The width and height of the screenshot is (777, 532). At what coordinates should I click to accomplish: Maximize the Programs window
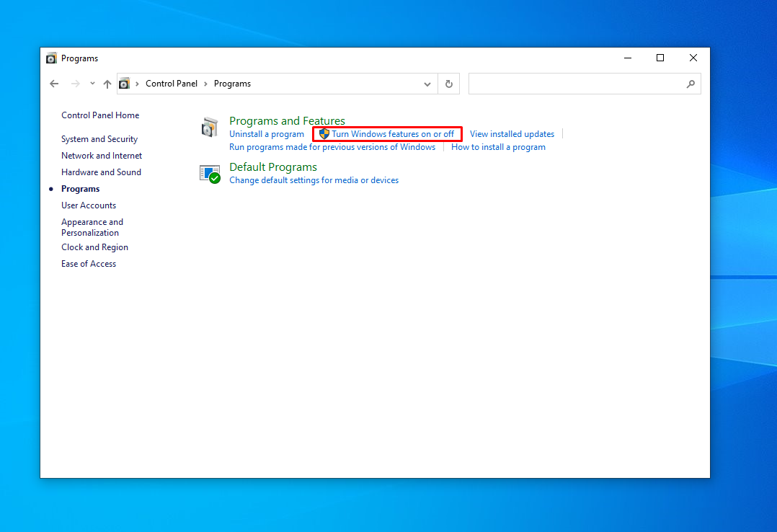pos(660,58)
